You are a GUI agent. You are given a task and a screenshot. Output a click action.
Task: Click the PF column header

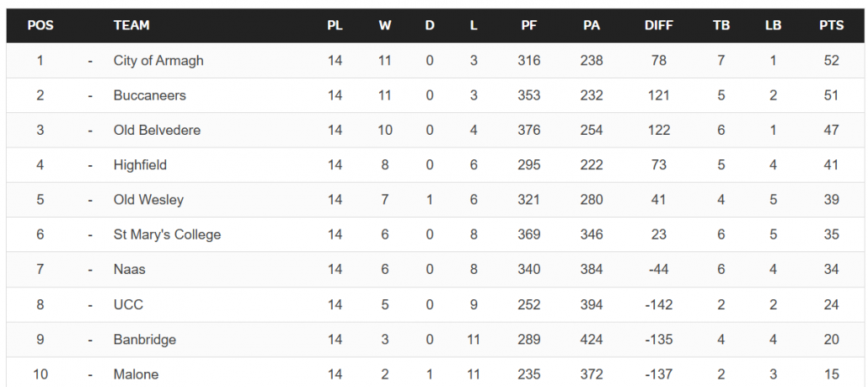coord(528,25)
